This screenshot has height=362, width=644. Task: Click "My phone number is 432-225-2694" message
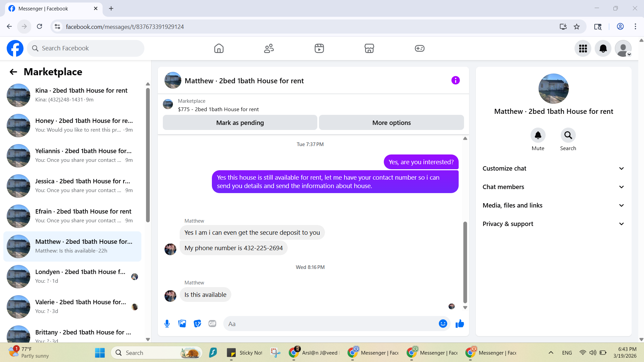coord(233,248)
